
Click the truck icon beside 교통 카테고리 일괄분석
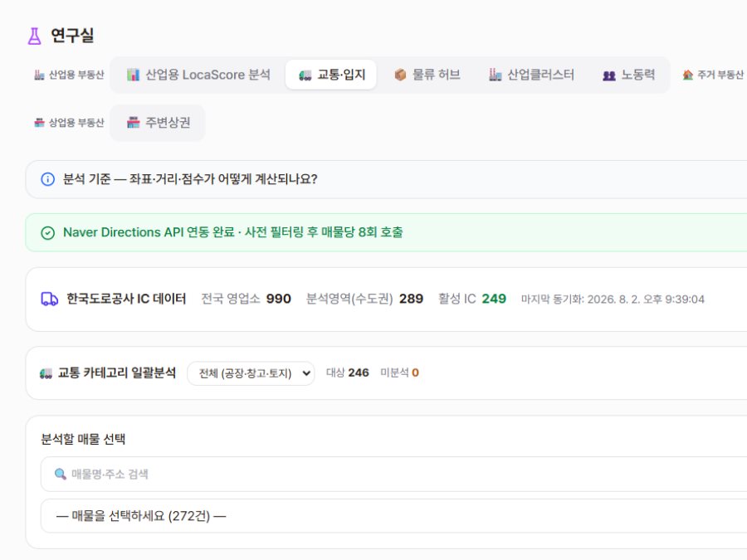click(46, 373)
